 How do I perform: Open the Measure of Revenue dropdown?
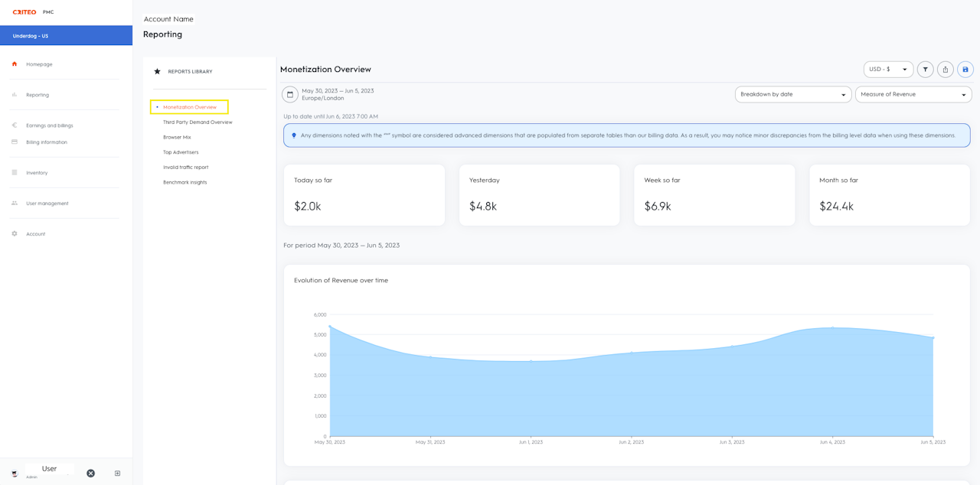[913, 94]
